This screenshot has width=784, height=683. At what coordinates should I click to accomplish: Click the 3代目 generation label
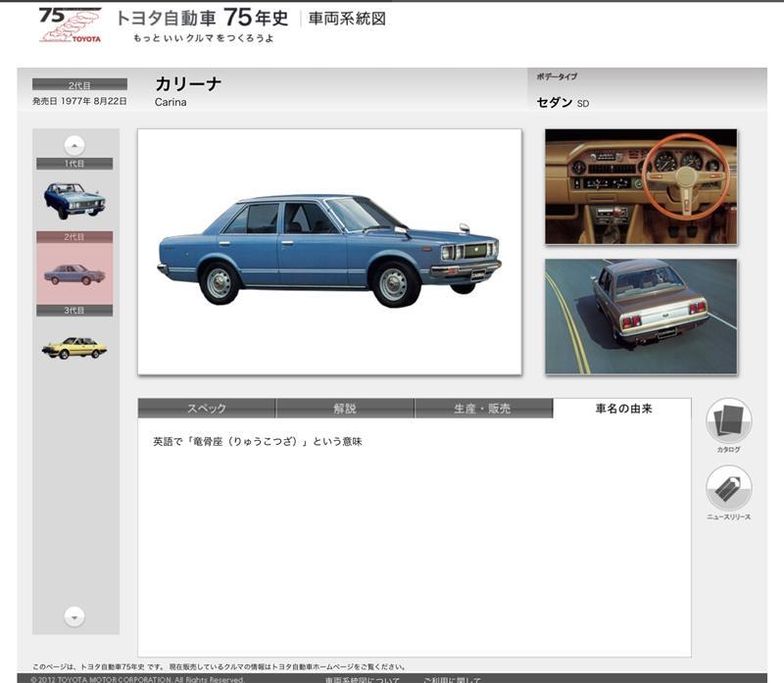pos(74,311)
